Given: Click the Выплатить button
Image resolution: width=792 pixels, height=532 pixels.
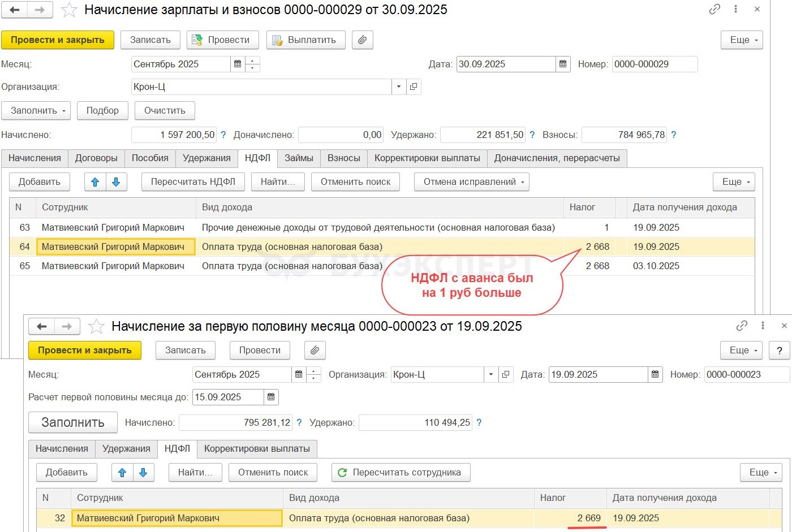Looking at the screenshot, I should coord(306,40).
